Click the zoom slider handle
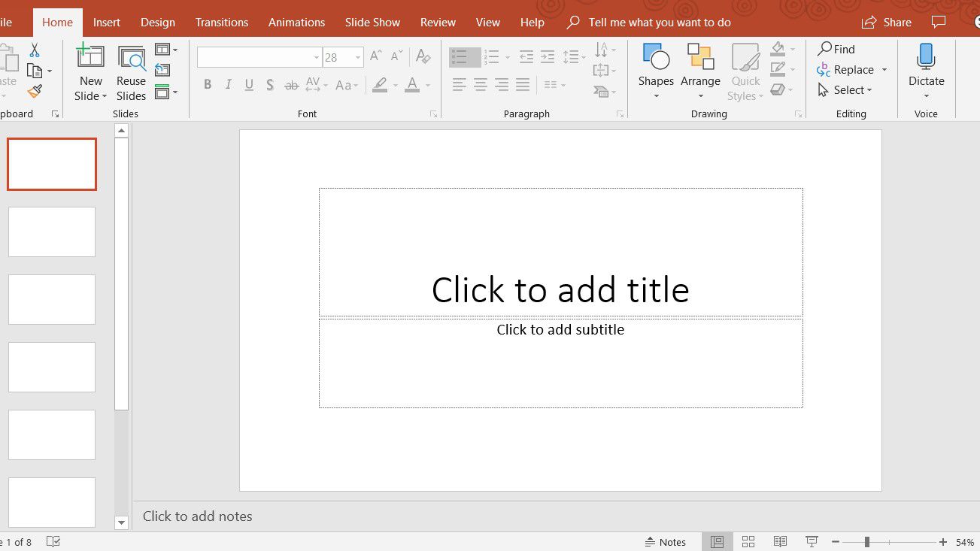Viewport: 980px width, 551px height. click(x=867, y=542)
